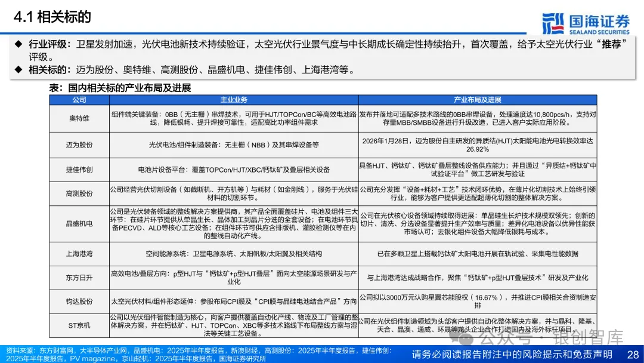Click the 高测股份 main business cell on 切割设备
The width and height of the screenshot is (644, 363).
coord(234,193)
